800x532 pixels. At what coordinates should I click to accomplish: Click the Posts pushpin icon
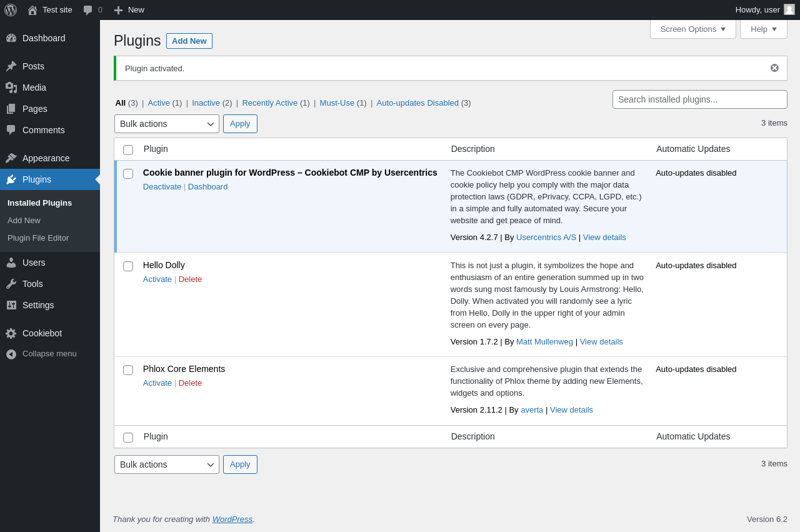tap(11, 66)
